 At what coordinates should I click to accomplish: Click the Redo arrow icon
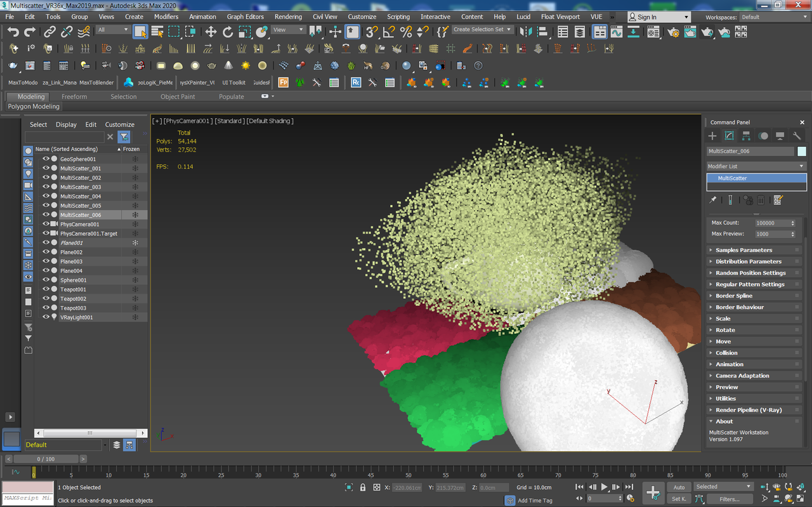point(30,32)
